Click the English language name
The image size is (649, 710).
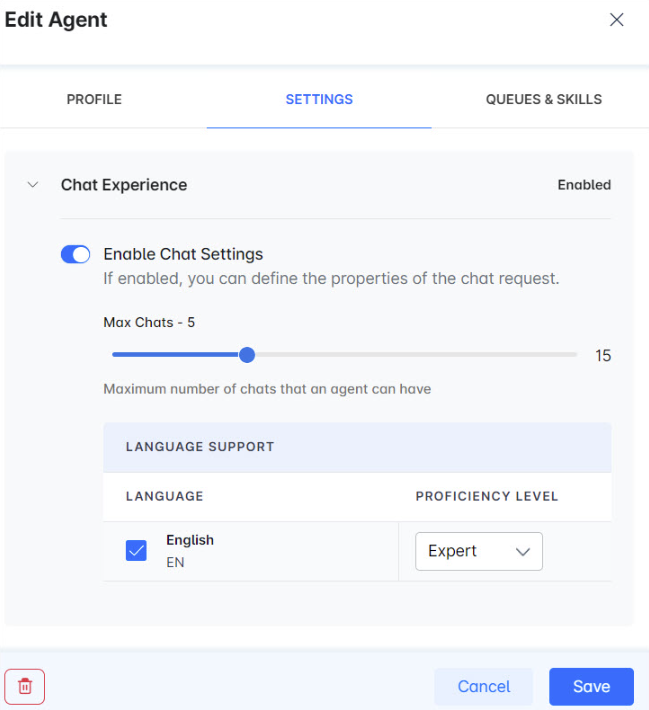[x=190, y=540]
